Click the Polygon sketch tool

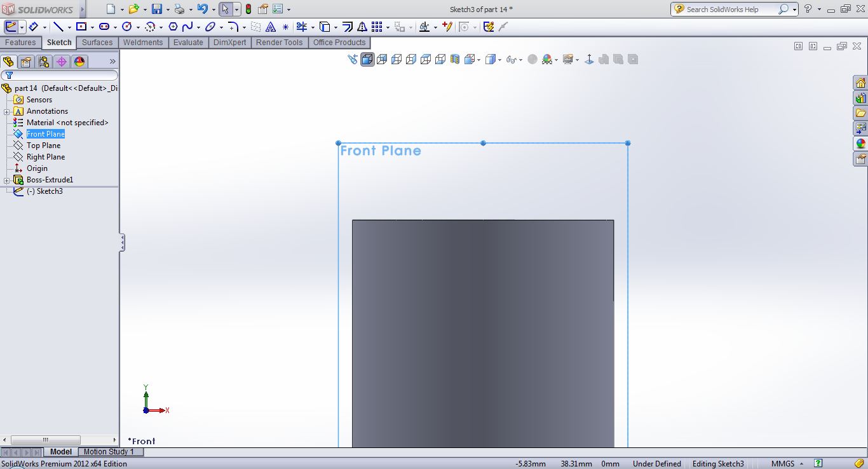172,27
